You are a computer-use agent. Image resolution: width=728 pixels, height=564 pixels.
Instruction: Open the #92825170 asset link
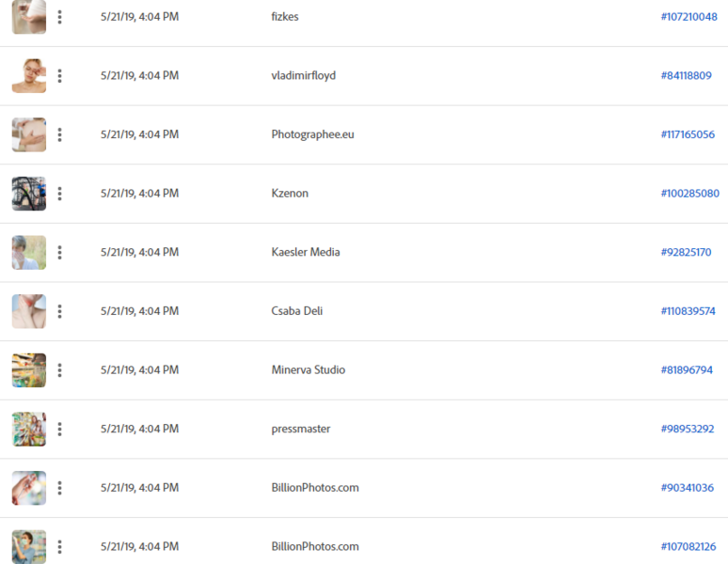pyautogui.click(x=687, y=252)
